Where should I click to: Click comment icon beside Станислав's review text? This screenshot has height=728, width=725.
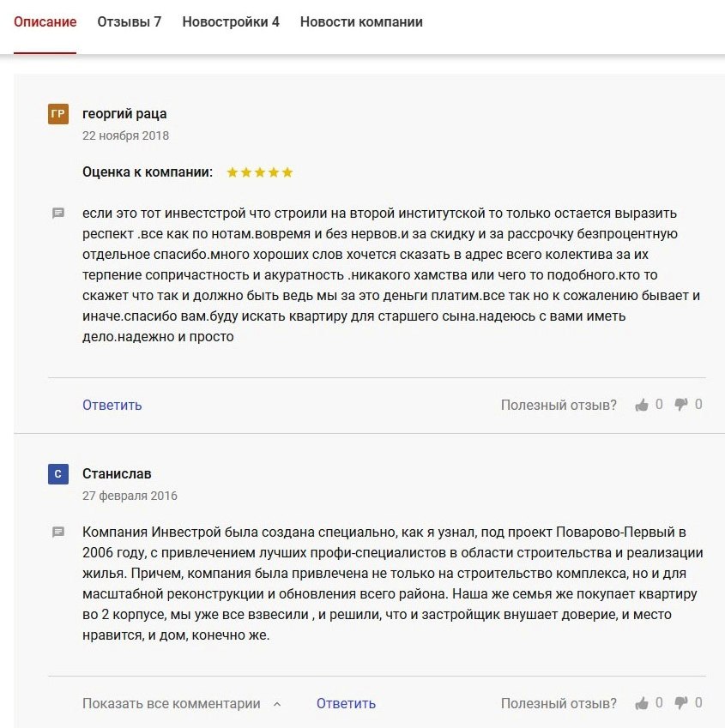pyautogui.click(x=58, y=532)
